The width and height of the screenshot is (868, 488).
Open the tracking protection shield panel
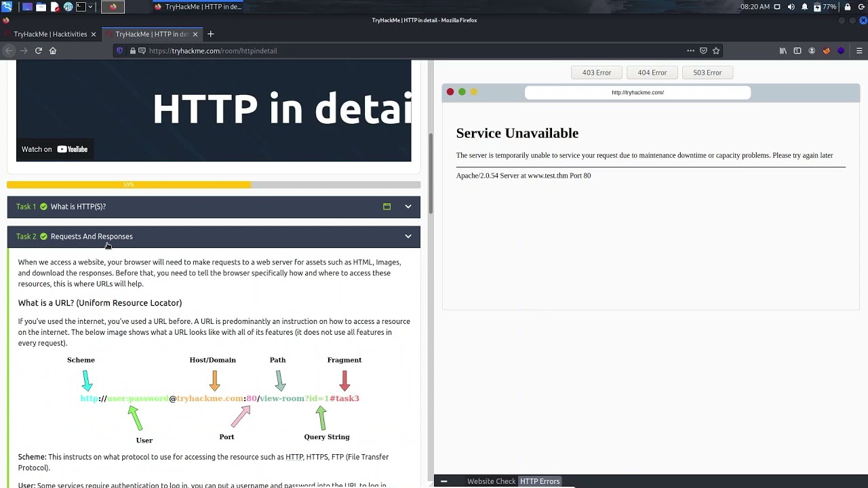[x=120, y=51]
